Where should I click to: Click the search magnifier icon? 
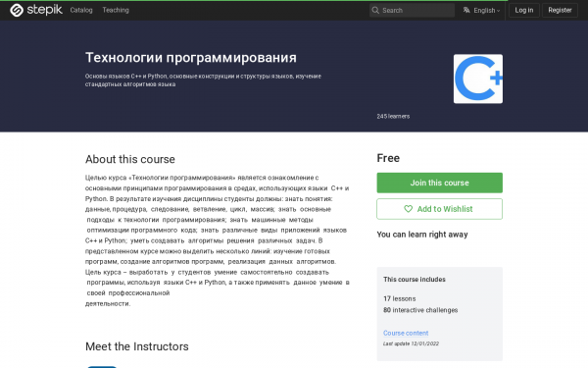tap(375, 10)
